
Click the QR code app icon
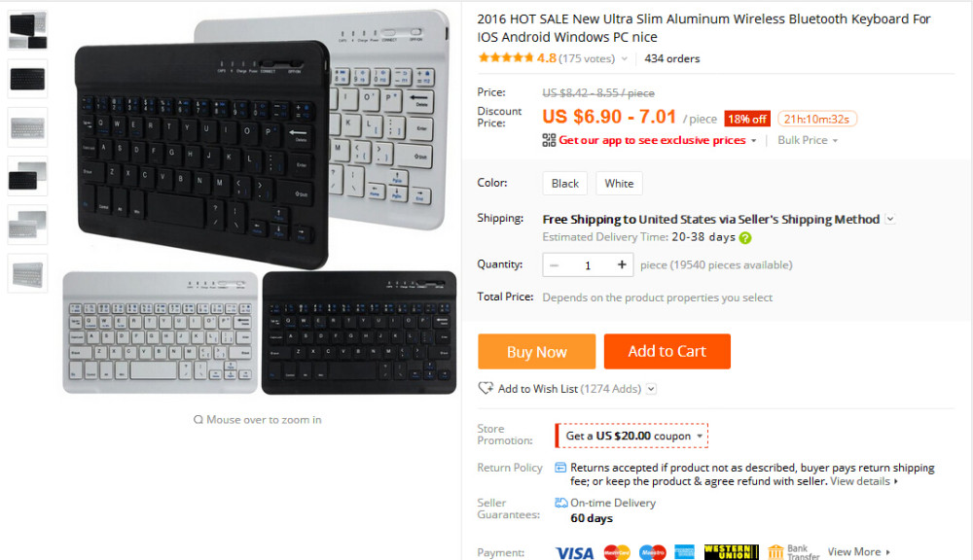click(549, 140)
